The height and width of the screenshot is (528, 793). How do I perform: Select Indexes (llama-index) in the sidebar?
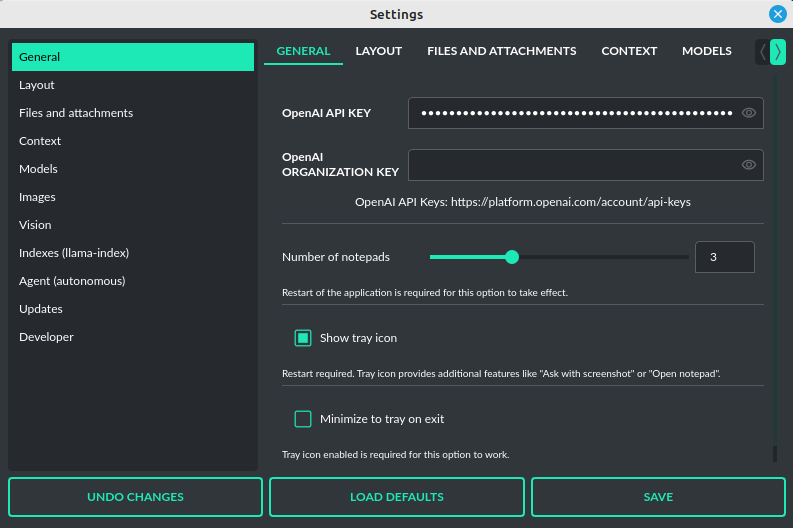[74, 253]
